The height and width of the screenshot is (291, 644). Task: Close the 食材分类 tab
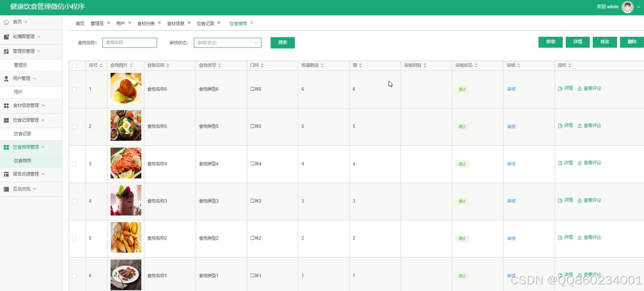coord(160,23)
